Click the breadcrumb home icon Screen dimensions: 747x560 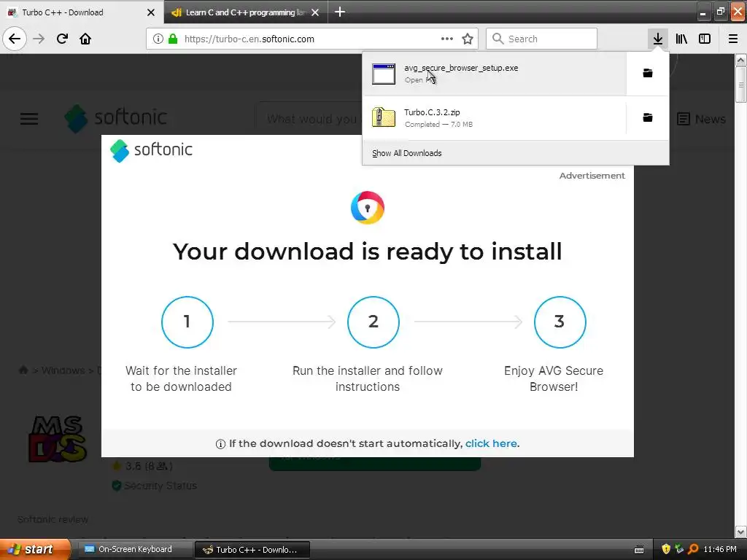tap(23, 370)
